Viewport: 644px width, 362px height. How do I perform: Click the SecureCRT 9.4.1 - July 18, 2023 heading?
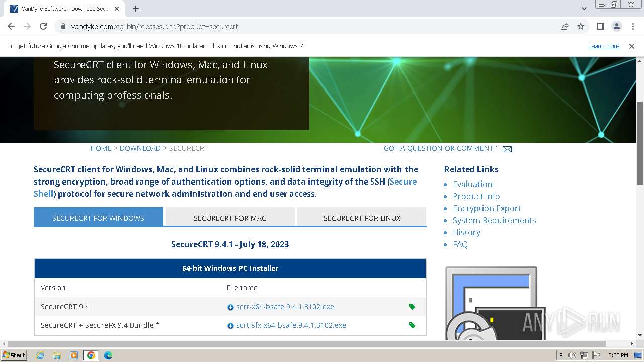(x=230, y=244)
